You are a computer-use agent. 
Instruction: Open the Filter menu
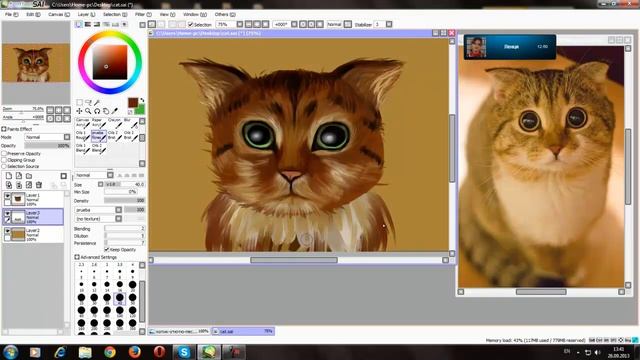coord(143,14)
